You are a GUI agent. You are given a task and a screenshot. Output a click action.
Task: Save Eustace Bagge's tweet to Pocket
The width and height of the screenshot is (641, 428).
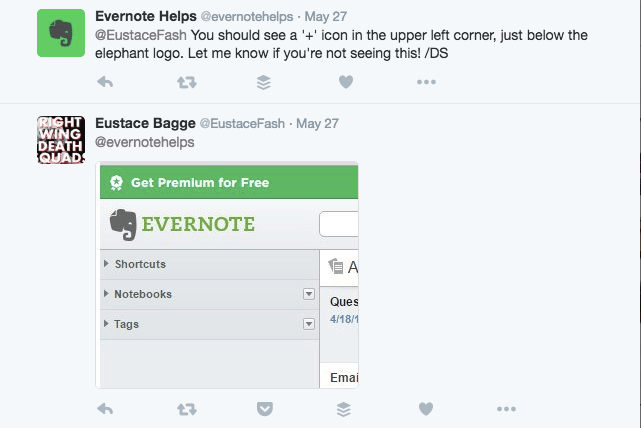[x=265, y=409]
